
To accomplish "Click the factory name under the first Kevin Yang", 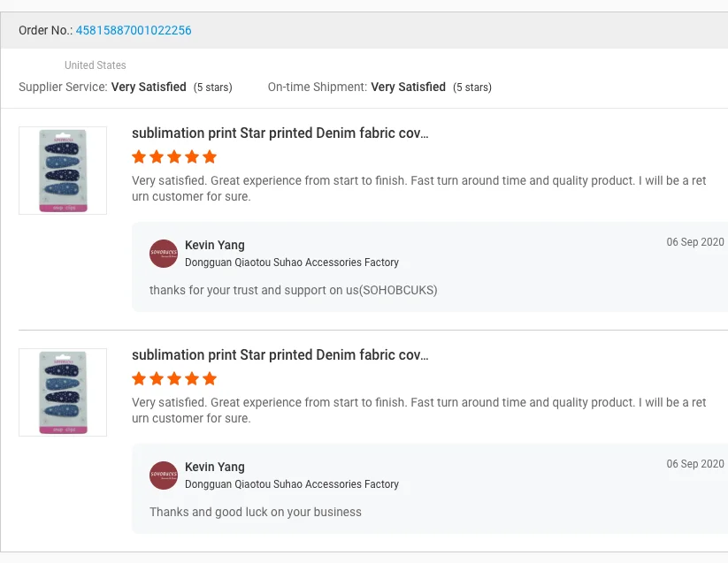I will (292, 262).
